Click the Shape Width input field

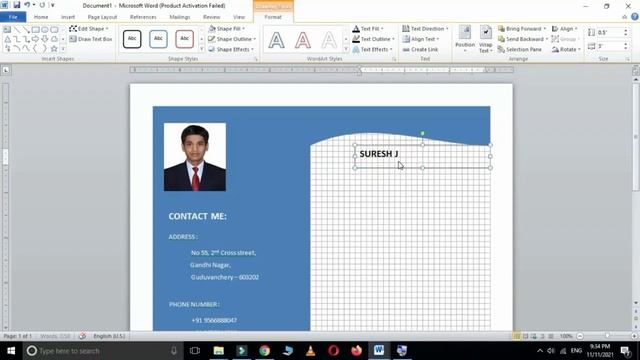pyautogui.click(x=609, y=46)
